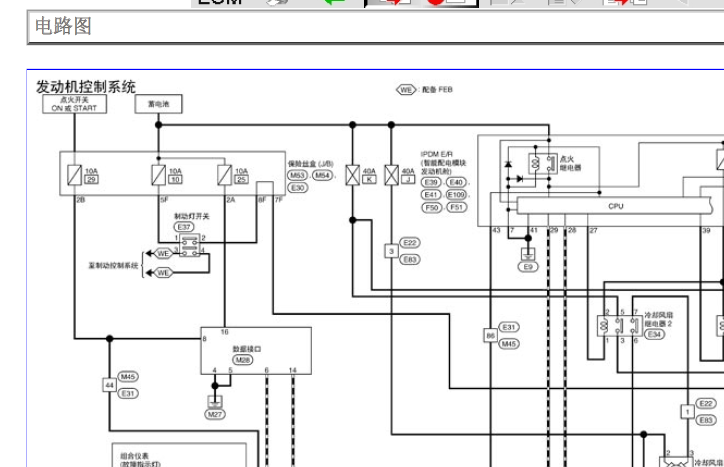Click the IPDM E/R module label

click(x=443, y=163)
